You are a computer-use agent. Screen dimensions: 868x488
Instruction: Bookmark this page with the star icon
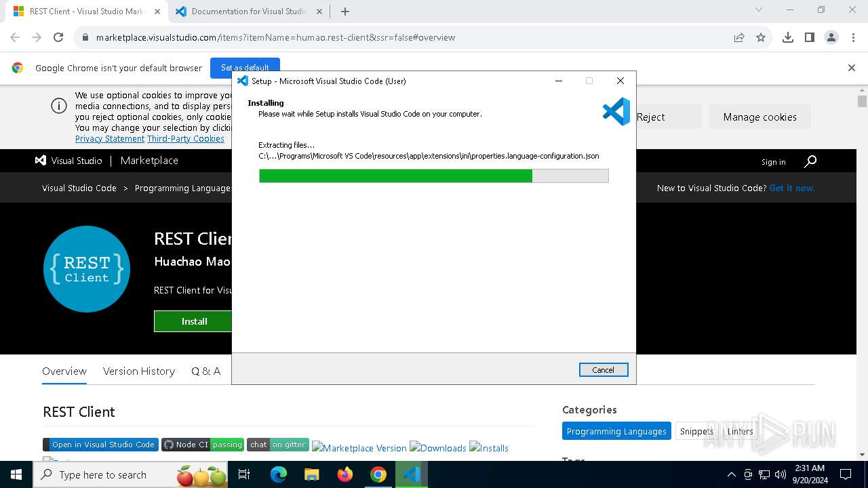tap(761, 37)
